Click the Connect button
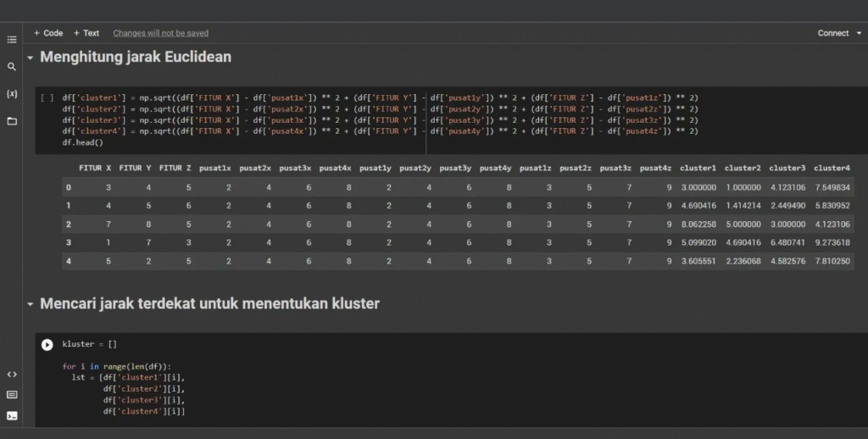 (x=832, y=33)
